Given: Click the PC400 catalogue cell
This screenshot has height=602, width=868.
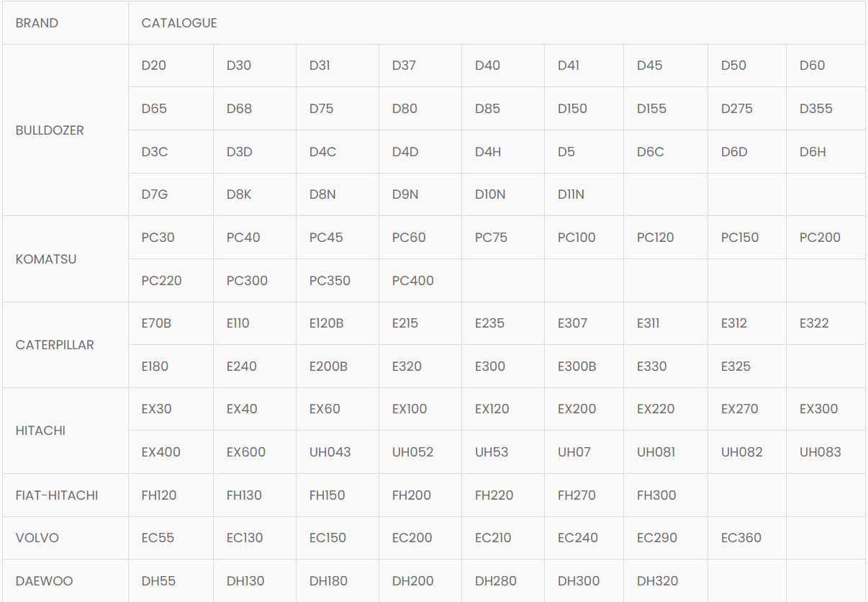Looking at the screenshot, I should [420, 281].
